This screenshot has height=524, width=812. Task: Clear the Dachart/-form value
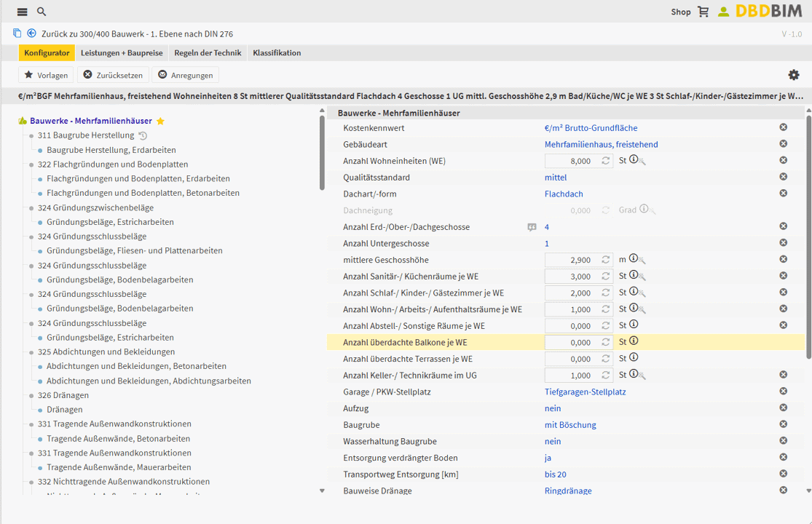pyautogui.click(x=784, y=194)
